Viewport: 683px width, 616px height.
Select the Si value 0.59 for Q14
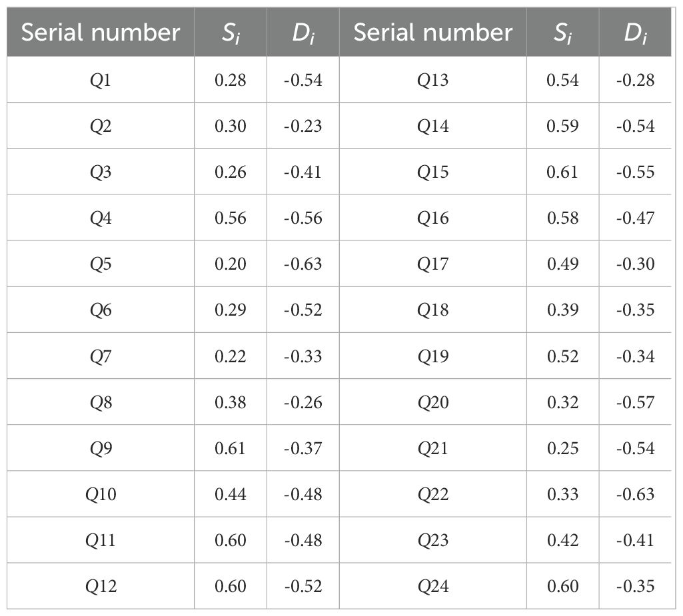pos(562,127)
